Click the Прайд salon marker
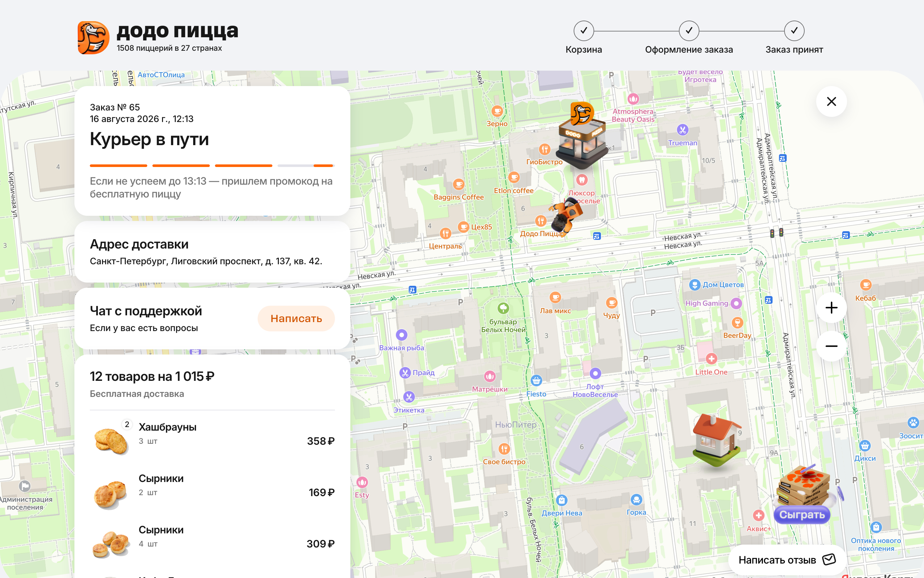 point(405,372)
